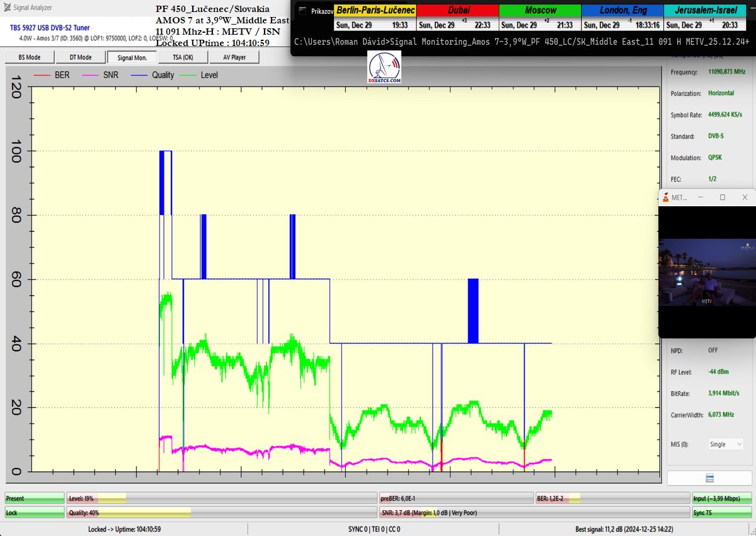The image size is (756, 536).
Task: Minimize the VLC player window
Action: [701, 197]
